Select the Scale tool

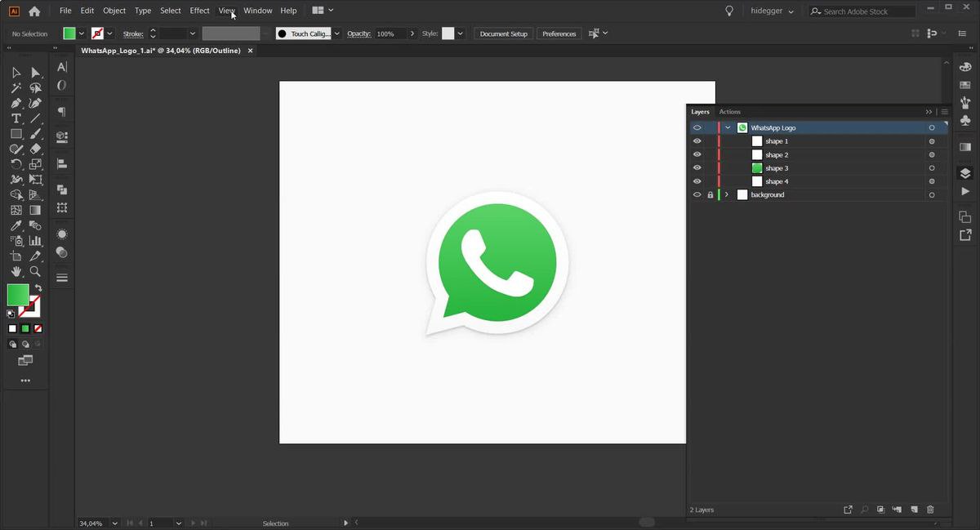tap(35, 164)
